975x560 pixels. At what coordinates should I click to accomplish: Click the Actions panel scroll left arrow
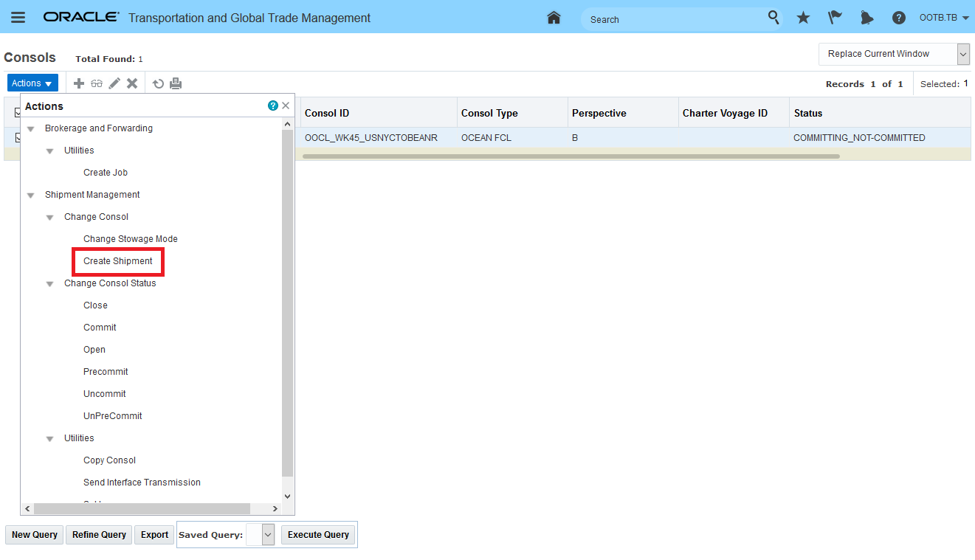pyautogui.click(x=27, y=509)
